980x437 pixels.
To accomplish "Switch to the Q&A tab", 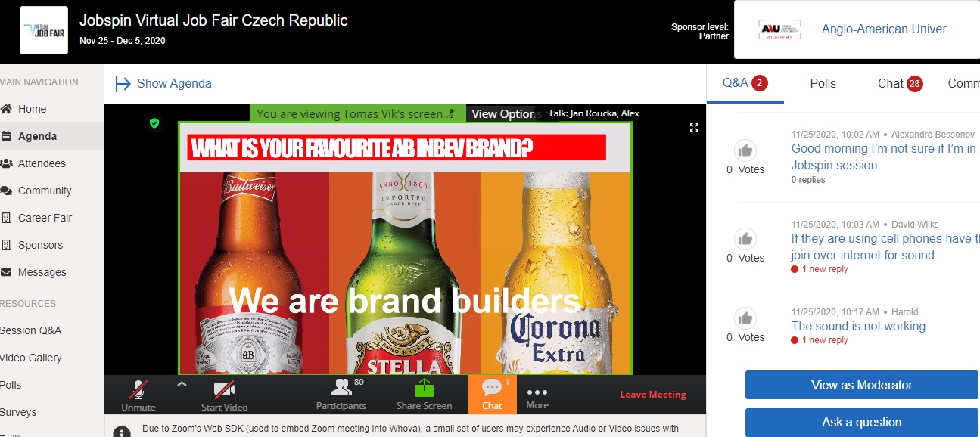I will tap(745, 83).
